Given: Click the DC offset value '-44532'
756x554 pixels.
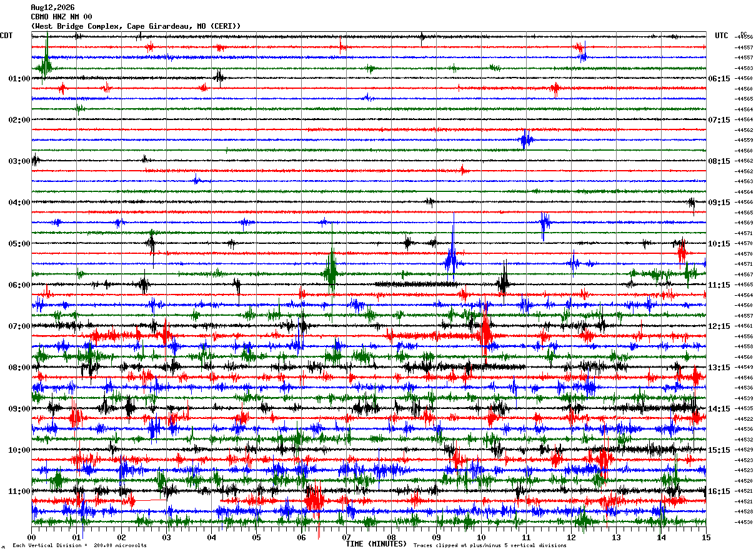Looking at the screenshot, I should click(x=744, y=440).
